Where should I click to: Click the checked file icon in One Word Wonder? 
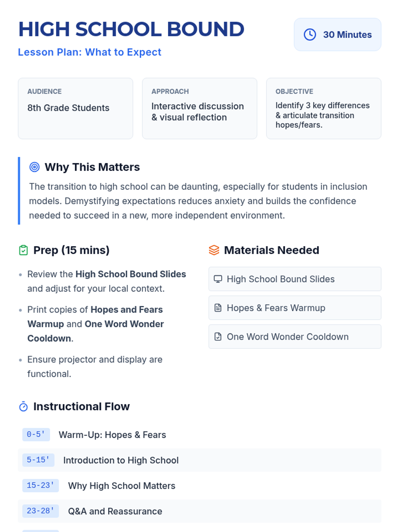point(218,337)
